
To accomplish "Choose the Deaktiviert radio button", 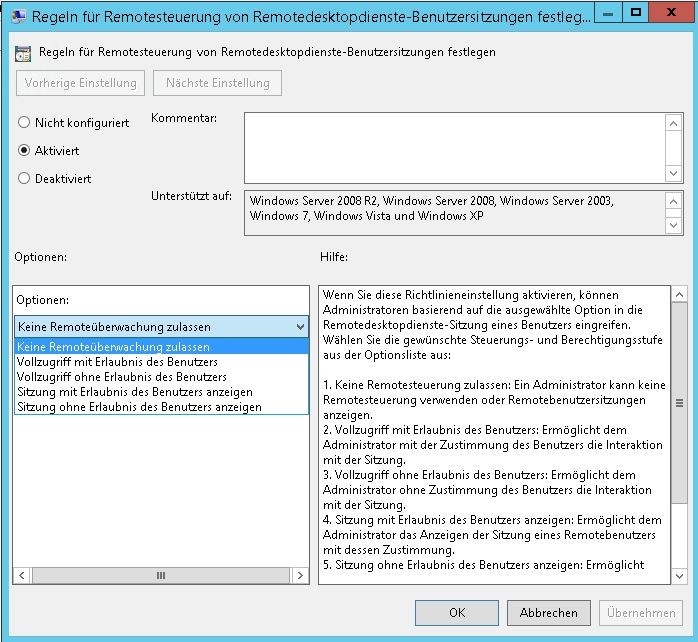I will (25, 179).
